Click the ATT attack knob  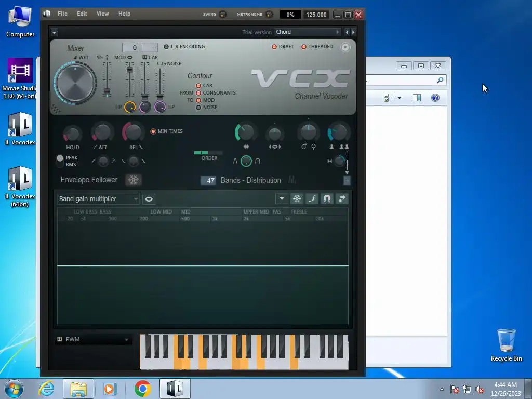[102, 132]
